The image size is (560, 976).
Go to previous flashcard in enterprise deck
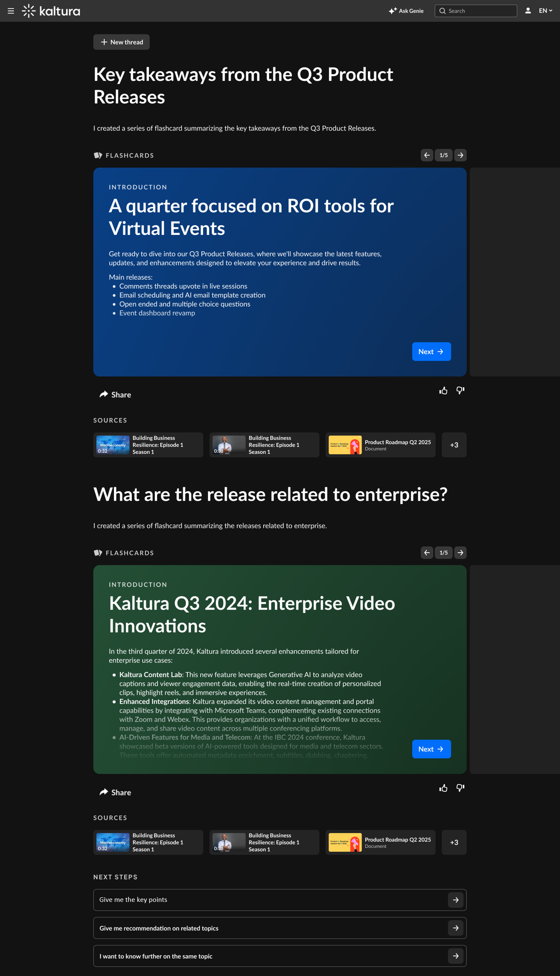coord(427,553)
